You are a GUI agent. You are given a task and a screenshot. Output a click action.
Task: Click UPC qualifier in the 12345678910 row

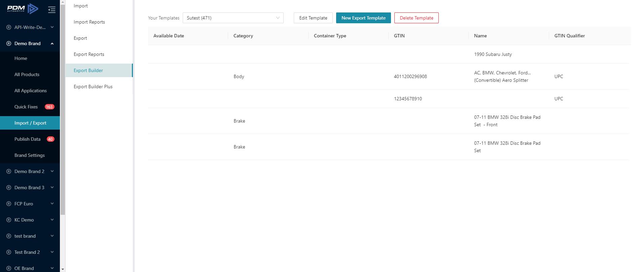click(559, 99)
